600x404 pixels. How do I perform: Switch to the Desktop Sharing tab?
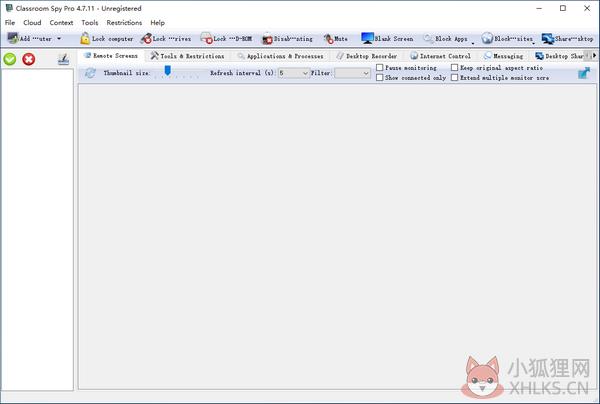click(x=559, y=56)
